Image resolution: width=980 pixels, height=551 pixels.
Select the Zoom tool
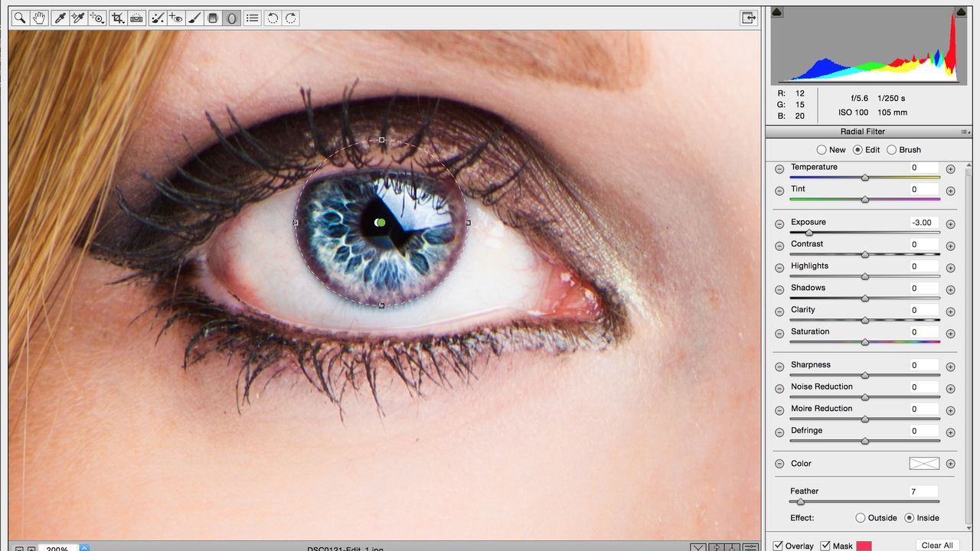pos(20,18)
